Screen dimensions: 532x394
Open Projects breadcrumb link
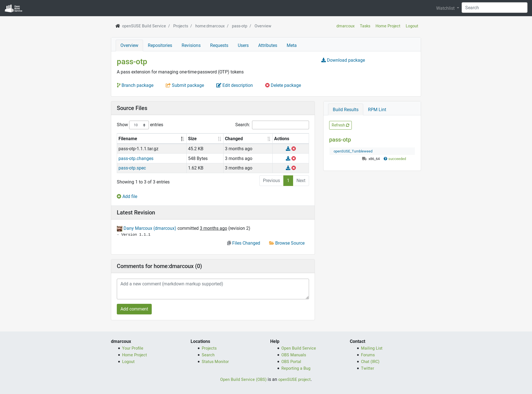click(180, 26)
